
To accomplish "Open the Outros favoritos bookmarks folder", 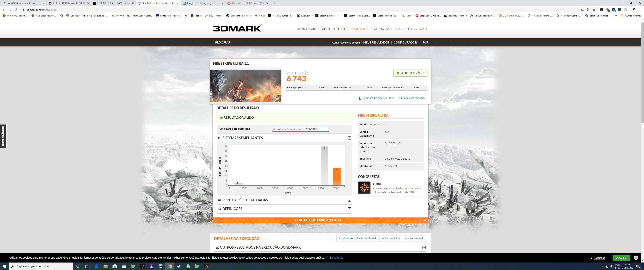I will (631, 16).
